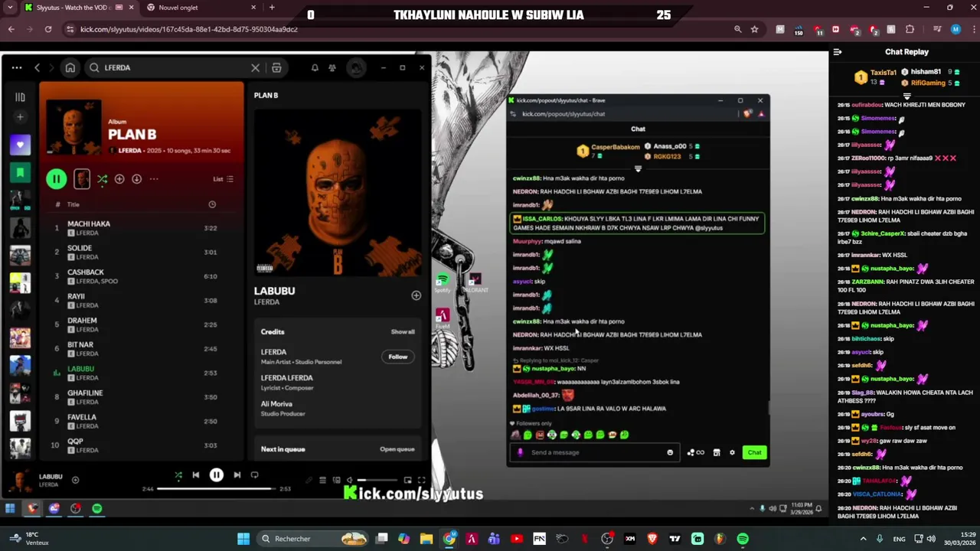The width and height of the screenshot is (980, 551).
Task: Select the track QQP
Action: [x=142, y=445]
